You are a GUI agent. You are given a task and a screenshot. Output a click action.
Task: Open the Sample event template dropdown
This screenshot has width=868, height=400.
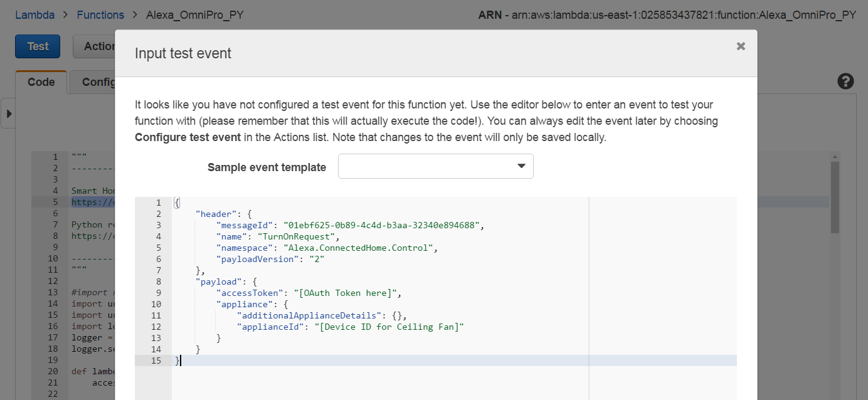435,166
